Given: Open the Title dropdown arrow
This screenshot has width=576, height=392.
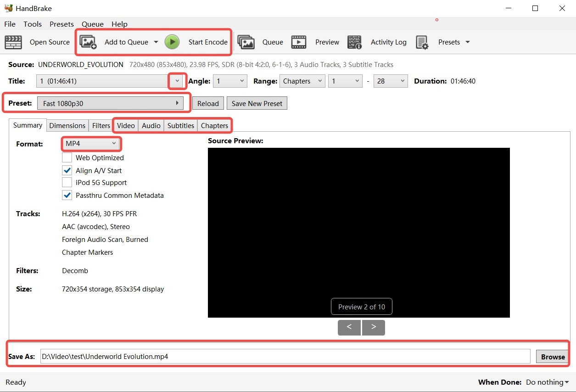Looking at the screenshot, I should point(177,81).
